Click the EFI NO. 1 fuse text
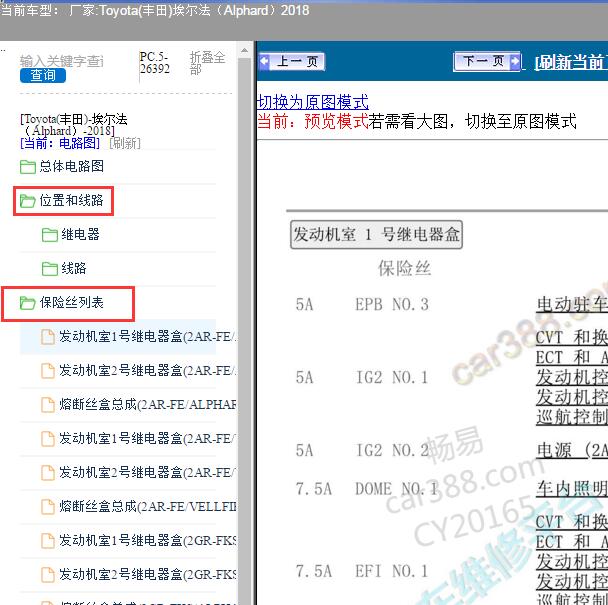 392,571
